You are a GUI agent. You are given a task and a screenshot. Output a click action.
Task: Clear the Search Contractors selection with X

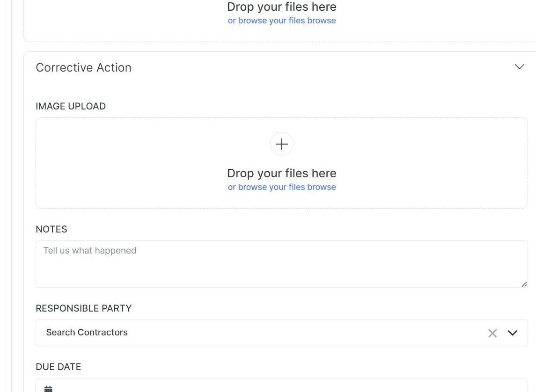492,333
